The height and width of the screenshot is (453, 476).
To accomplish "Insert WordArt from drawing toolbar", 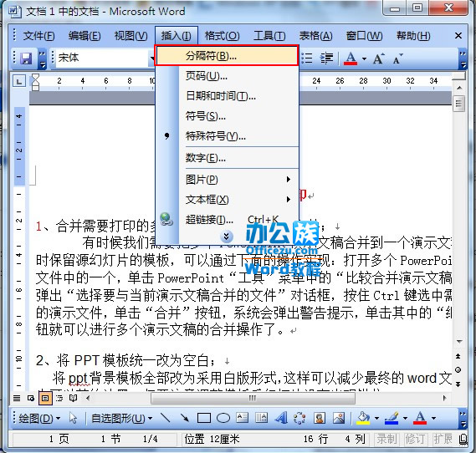I will click(281, 418).
